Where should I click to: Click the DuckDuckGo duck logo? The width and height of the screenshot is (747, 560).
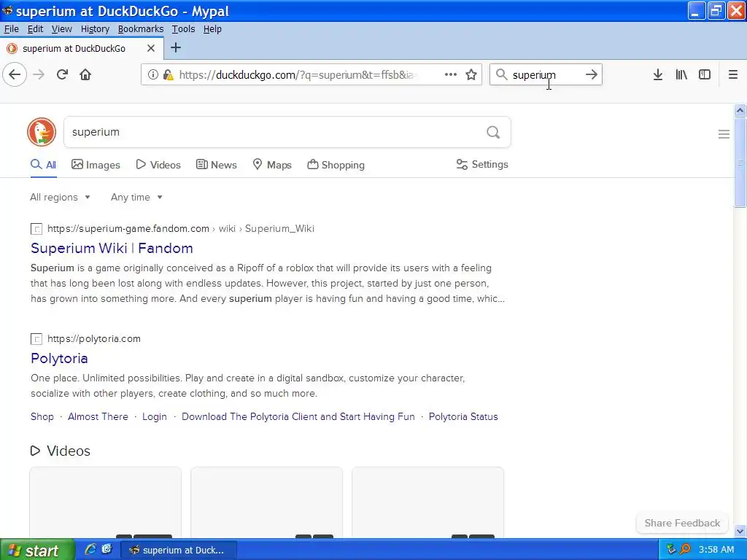42,132
